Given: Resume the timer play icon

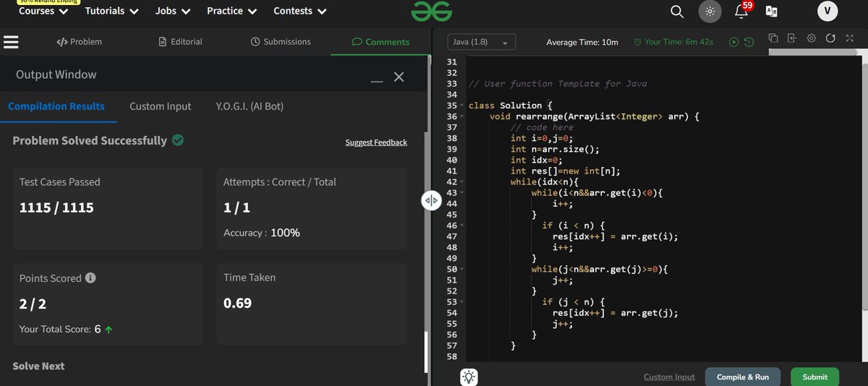Looking at the screenshot, I should coord(734,42).
